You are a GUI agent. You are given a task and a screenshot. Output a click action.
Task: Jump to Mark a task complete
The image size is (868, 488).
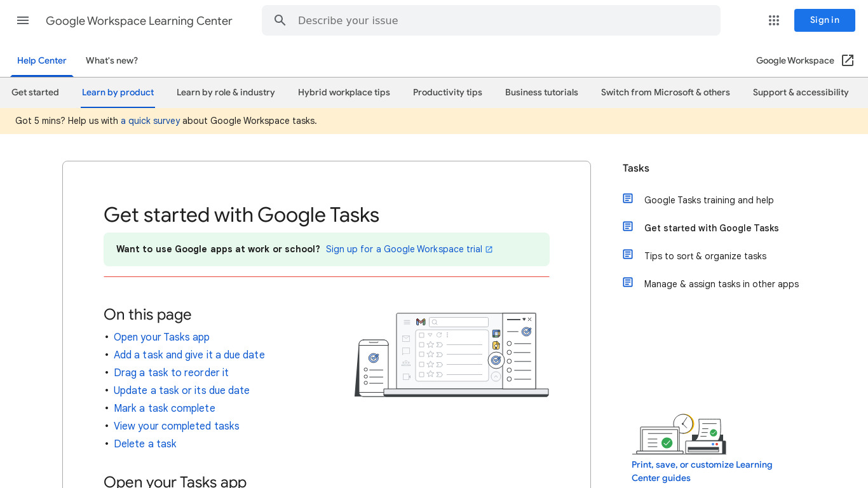click(x=165, y=408)
